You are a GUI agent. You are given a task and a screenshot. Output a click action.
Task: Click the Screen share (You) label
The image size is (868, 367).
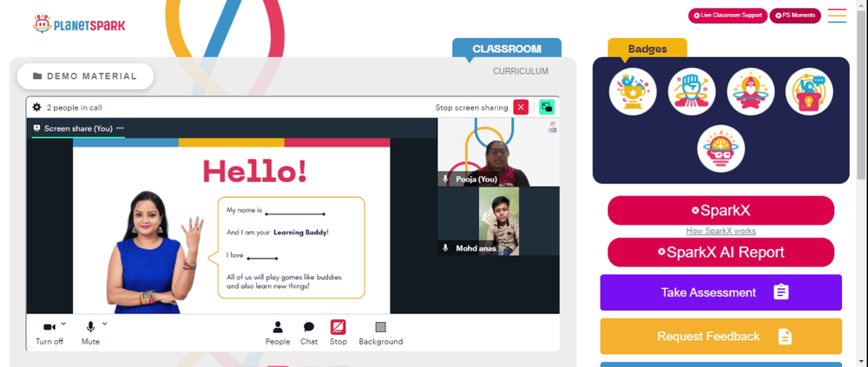78,128
